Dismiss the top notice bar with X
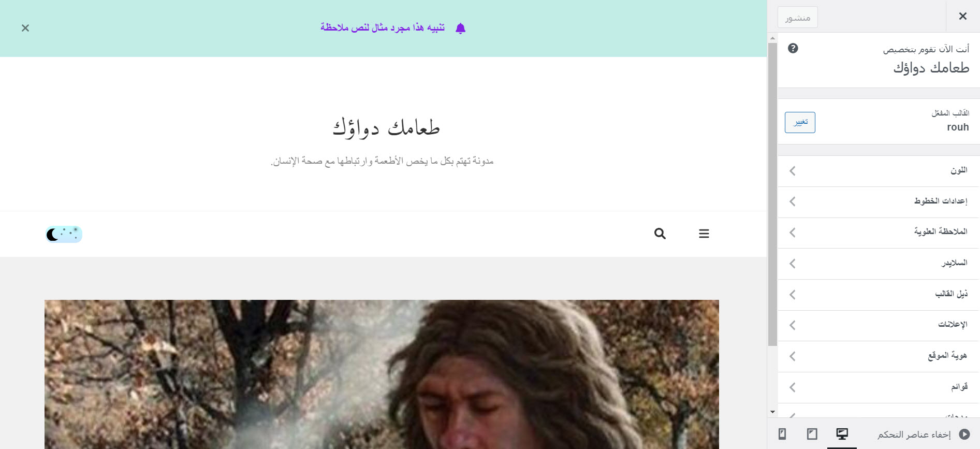 pos(25,28)
